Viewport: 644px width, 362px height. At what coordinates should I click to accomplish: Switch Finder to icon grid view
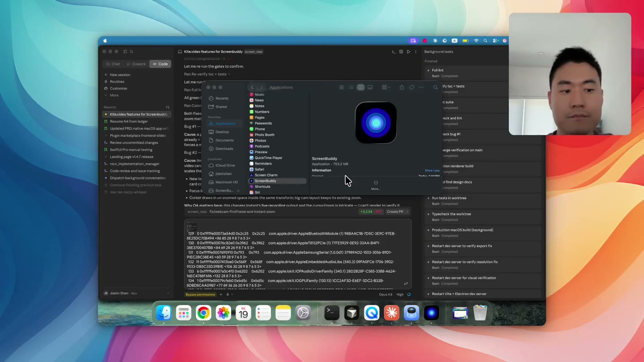(341, 87)
